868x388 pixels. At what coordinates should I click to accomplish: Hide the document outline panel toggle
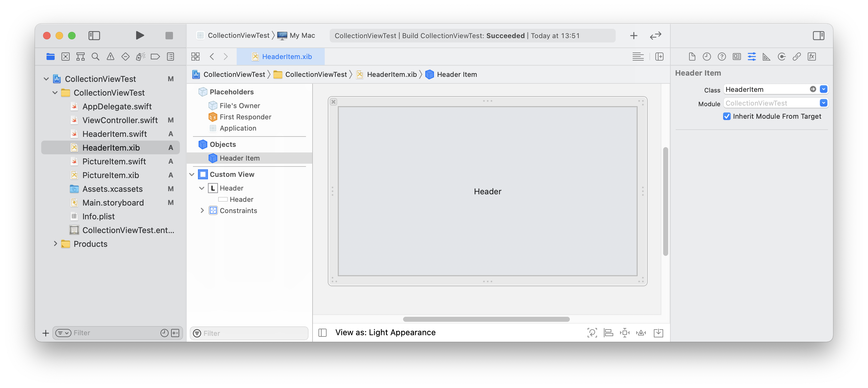point(323,333)
